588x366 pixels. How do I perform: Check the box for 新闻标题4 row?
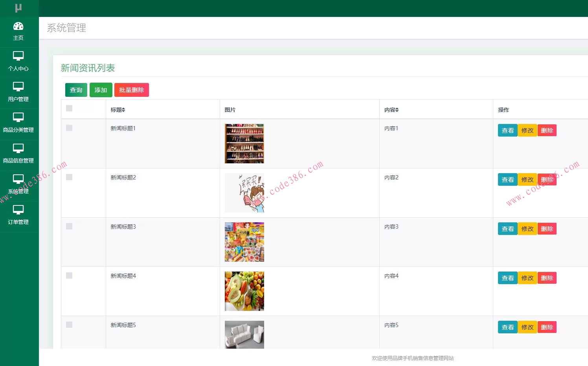tap(69, 275)
